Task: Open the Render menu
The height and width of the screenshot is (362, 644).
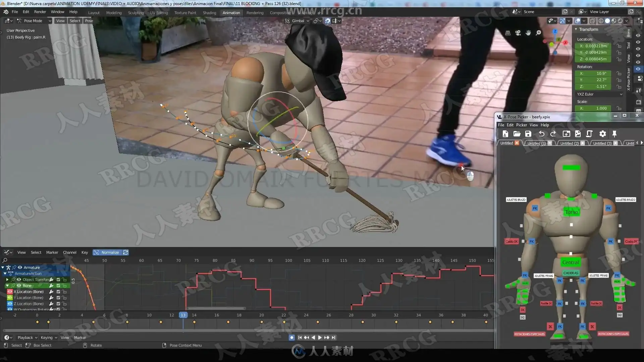Action: (40, 12)
